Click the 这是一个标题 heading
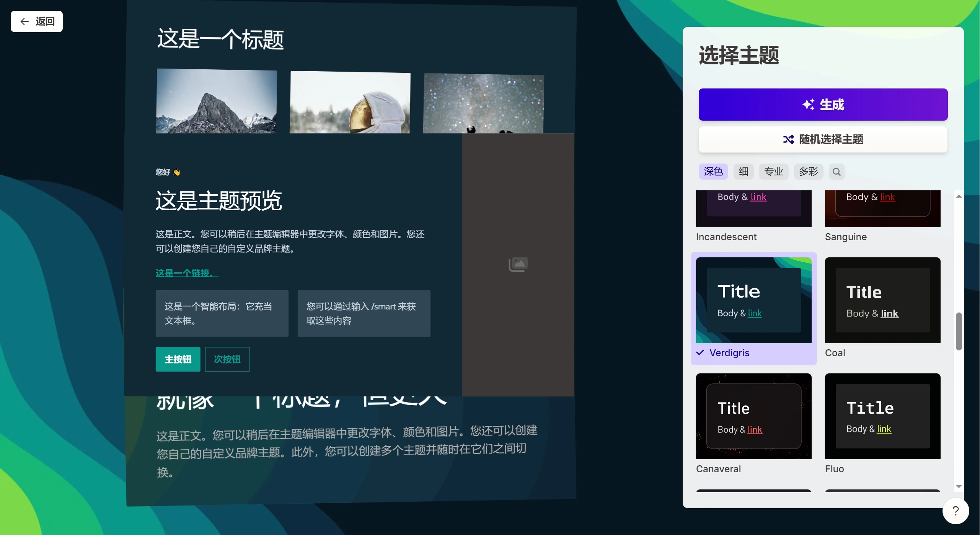 click(220, 39)
